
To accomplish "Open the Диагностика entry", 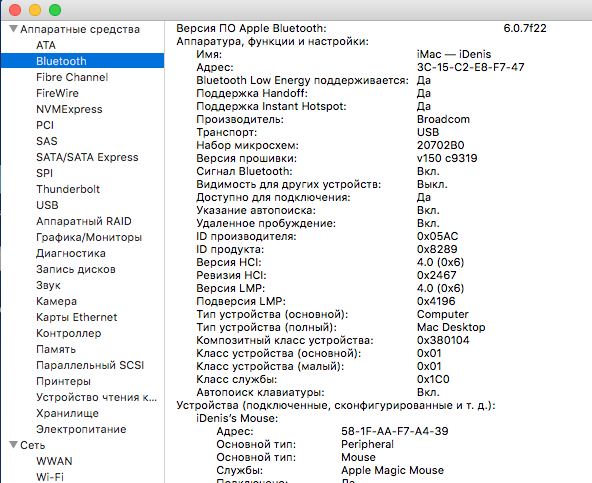I will (x=71, y=253).
